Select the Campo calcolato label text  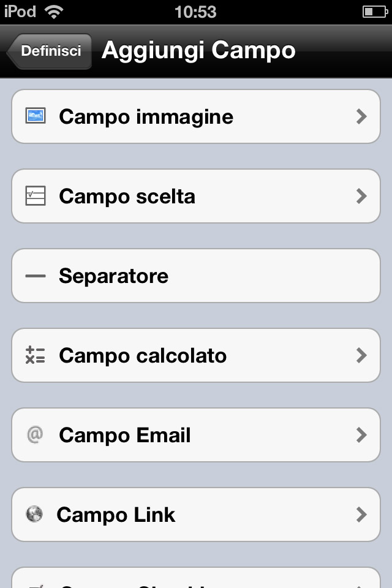coord(143,355)
